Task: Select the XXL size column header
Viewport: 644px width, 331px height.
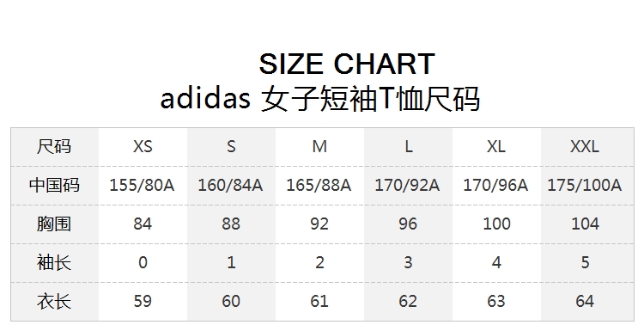Action: pyautogui.click(x=585, y=147)
